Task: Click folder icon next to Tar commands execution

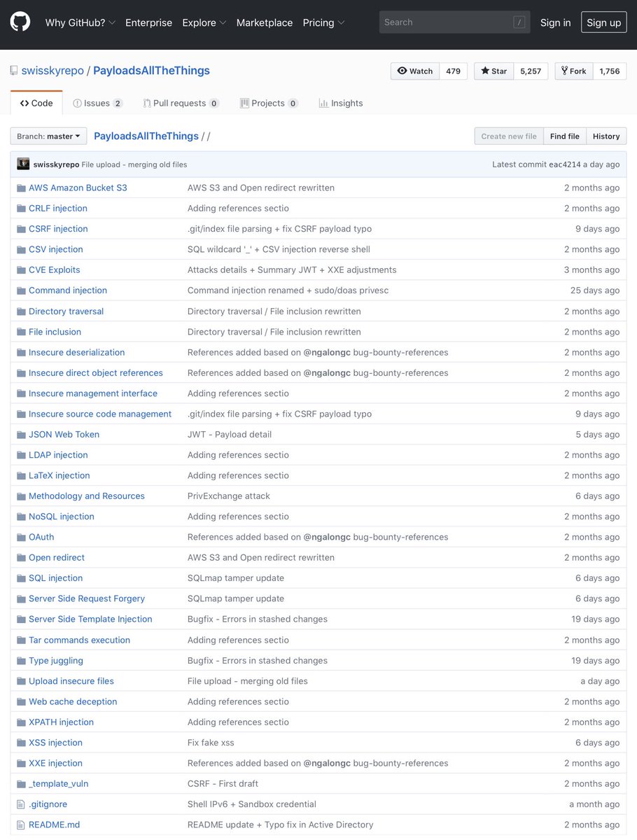Action: pyautogui.click(x=21, y=640)
